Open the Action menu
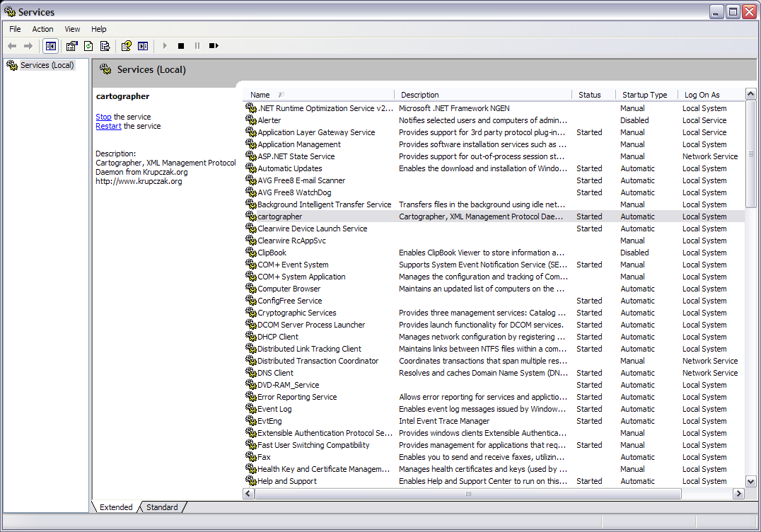The image size is (761, 532). click(x=42, y=29)
